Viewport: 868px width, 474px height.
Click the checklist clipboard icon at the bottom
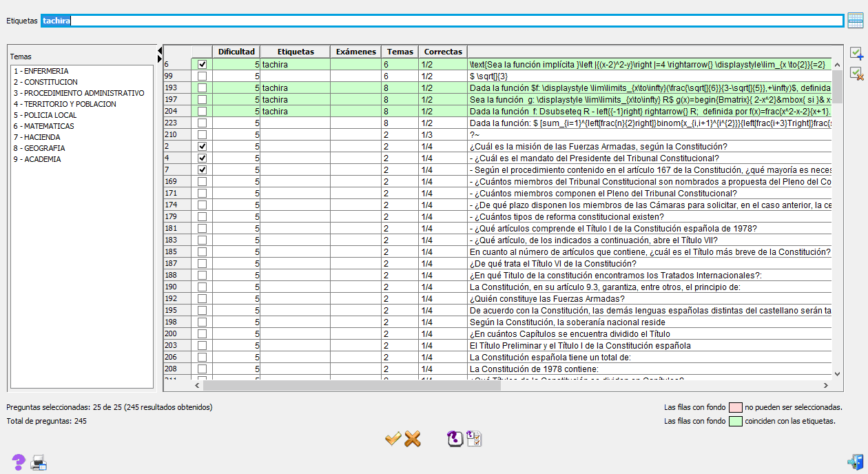pos(475,438)
